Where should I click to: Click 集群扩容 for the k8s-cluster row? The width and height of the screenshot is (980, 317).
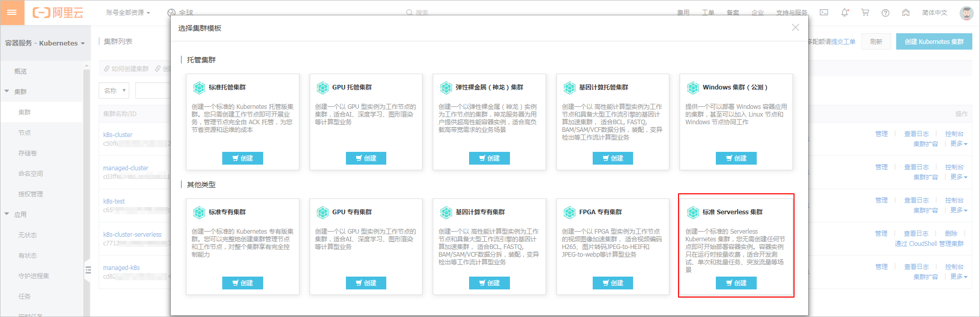(926, 144)
